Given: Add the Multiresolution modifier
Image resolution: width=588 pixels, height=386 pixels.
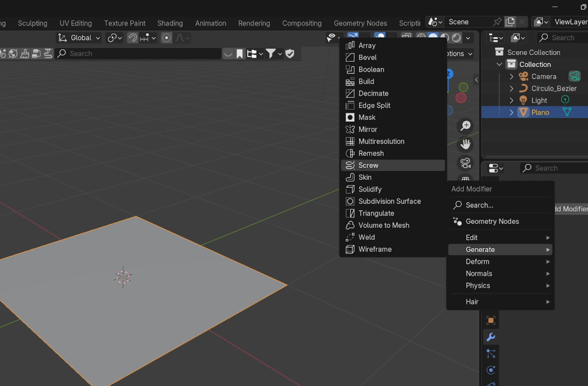Looking at the screenshot, I should tap(393, 141).
